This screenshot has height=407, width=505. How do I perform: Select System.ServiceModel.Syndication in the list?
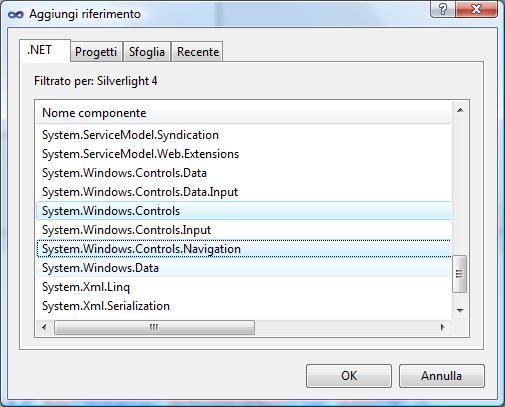(x=244, y=135)
